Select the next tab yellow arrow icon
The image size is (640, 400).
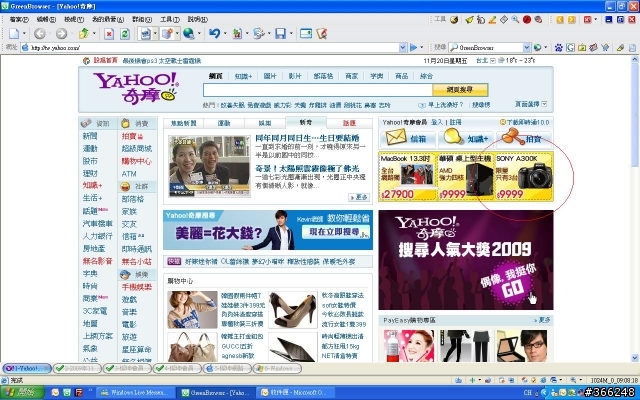click(x=571, y=19)
